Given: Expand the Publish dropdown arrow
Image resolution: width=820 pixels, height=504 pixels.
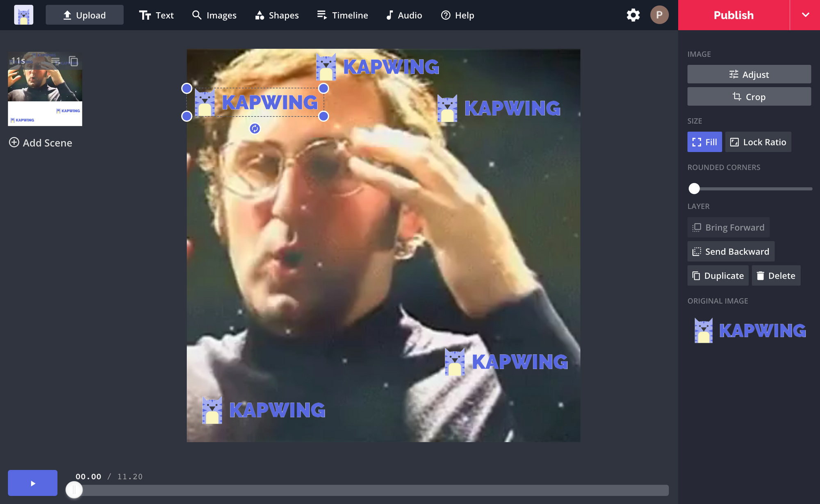Looking at the screenshot, I should pyautogui.click(x=805, y=15).
